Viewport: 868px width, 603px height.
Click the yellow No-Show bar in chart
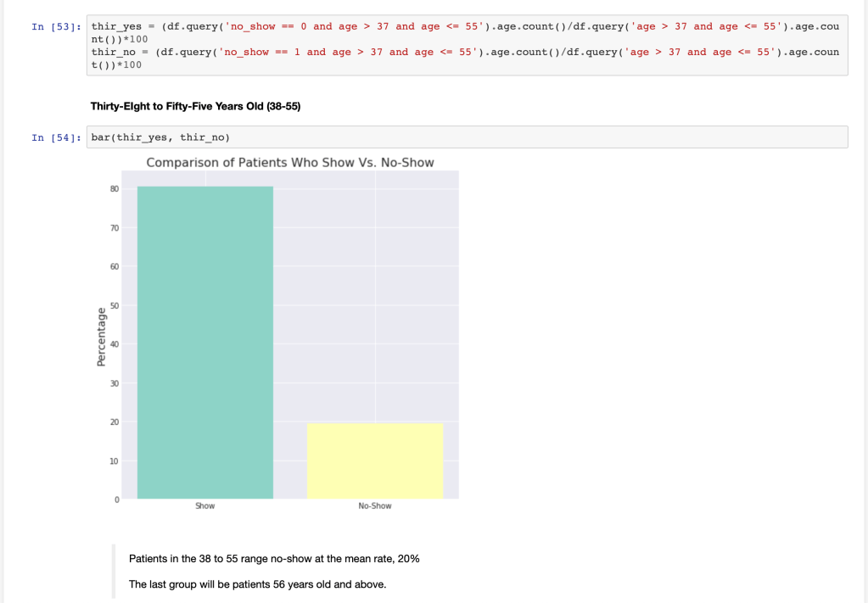coord(374,461)
